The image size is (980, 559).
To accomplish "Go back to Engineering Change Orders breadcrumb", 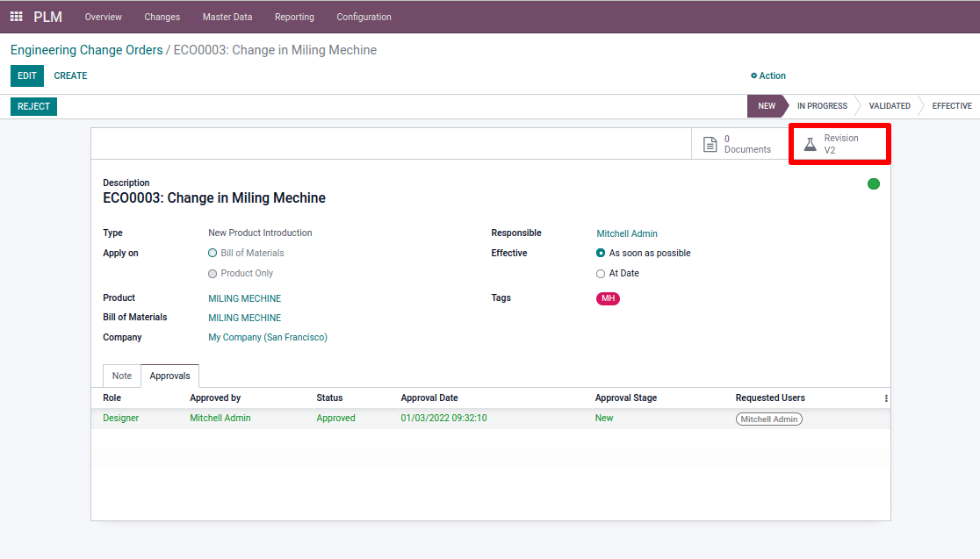I will pyautogui.click(x=86, y=50).
